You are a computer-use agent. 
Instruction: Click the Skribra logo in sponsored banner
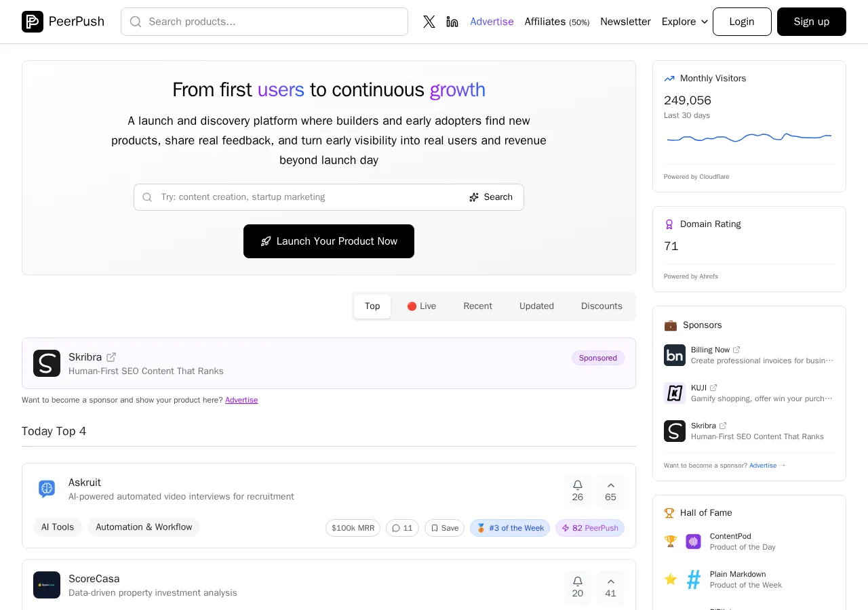click(47, 363)
